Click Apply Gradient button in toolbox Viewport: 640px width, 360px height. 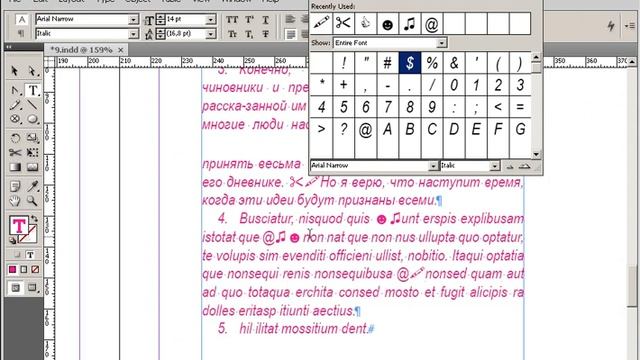(x=24, y=269)
